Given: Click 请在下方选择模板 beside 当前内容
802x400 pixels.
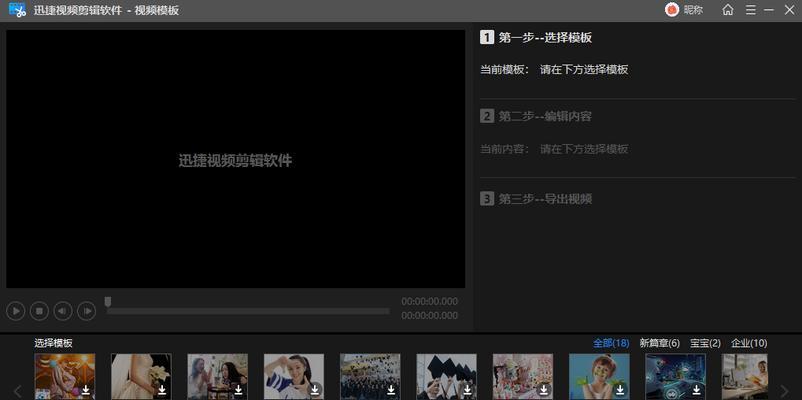Looking at the screenshot, I should 584,149.
